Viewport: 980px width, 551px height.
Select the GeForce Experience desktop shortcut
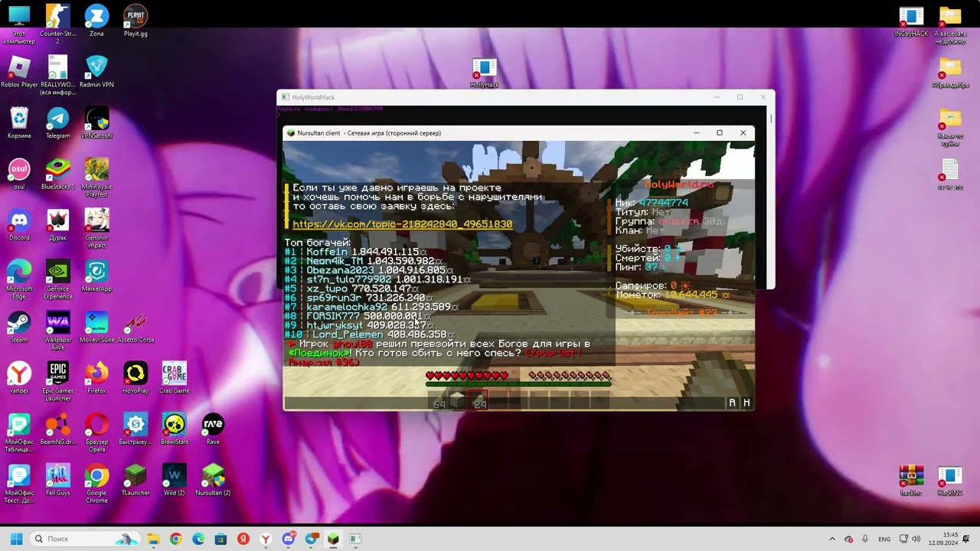pos(57,279)
